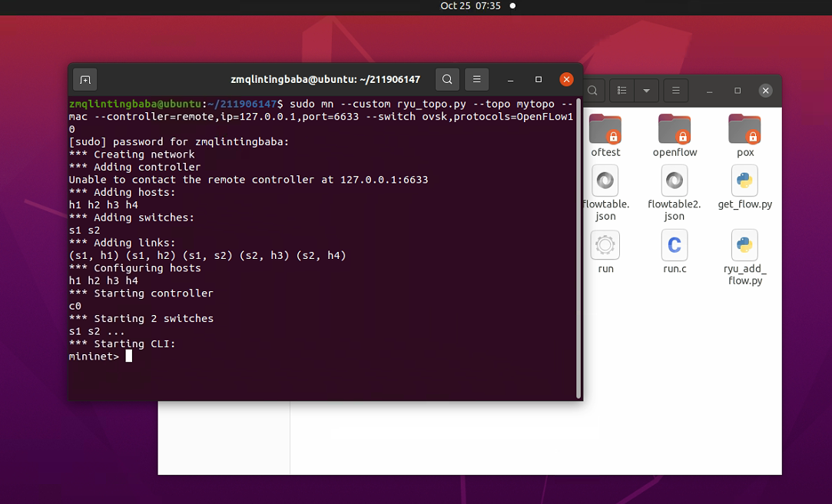Click text '*** Adding links:'

tap(122, 243)
